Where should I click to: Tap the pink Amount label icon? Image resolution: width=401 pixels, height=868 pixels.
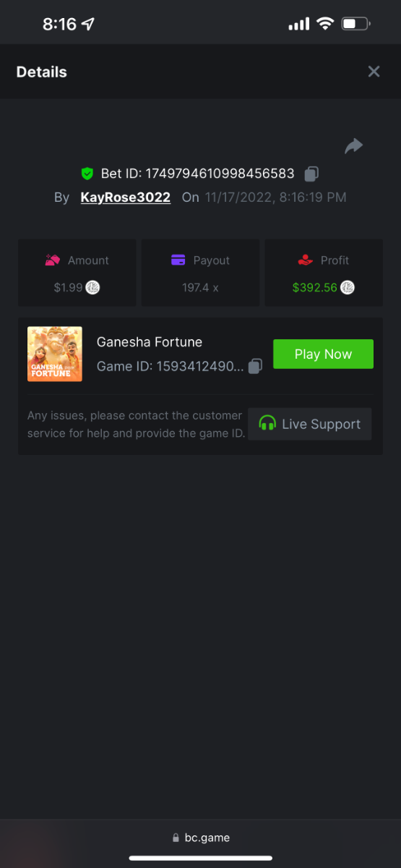coord(53,260)
